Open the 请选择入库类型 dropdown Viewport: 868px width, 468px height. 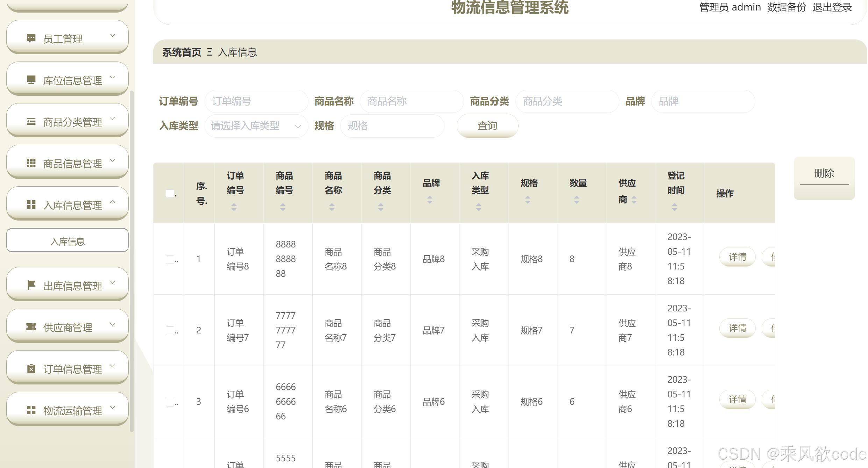click(x=256, y=126)
